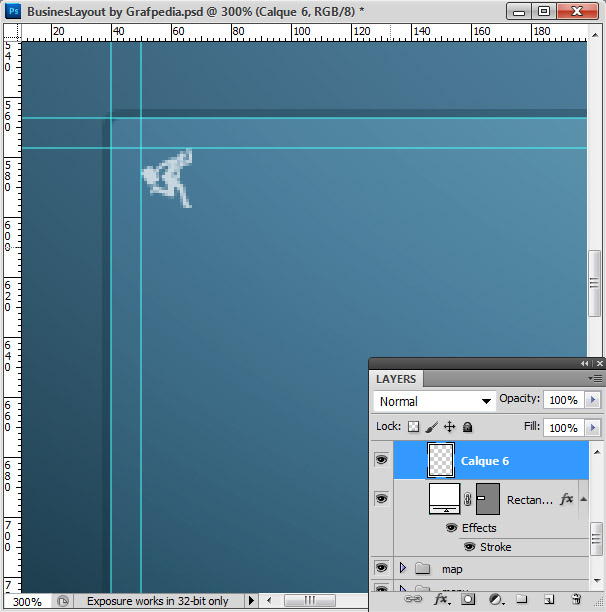Open status bar info flyout arrow

coord(251,600)
